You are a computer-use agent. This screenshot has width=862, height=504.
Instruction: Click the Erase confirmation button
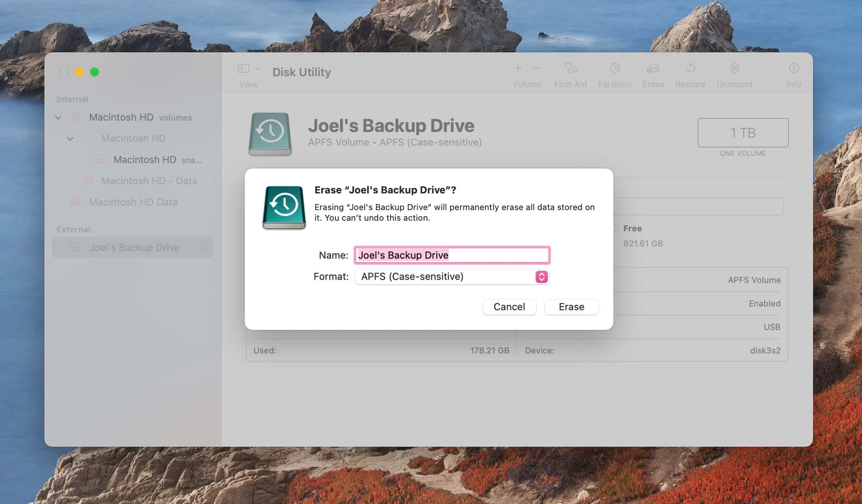click(571, 307)
